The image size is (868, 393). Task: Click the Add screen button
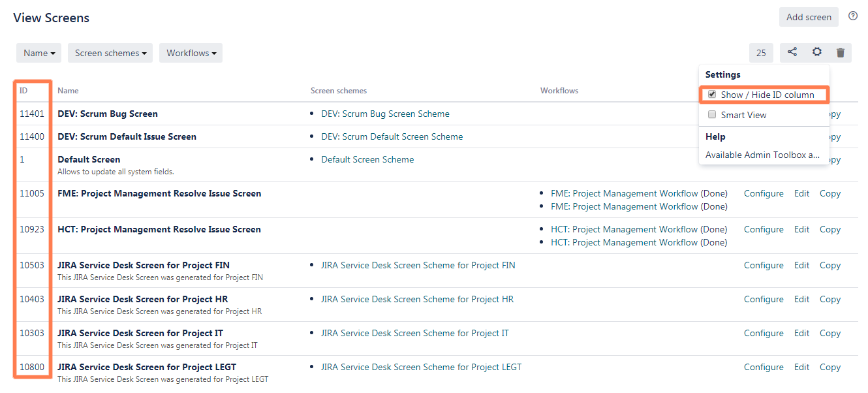click(809, 17)
